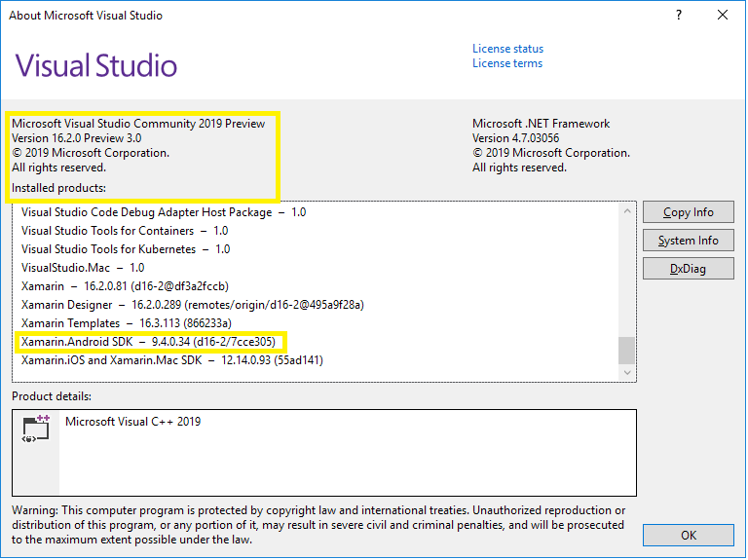This screenshot has height=560, width=748.
Task: Select the Xamarin – 16.2.0.81 entry
Action: (x=125, y=286)
